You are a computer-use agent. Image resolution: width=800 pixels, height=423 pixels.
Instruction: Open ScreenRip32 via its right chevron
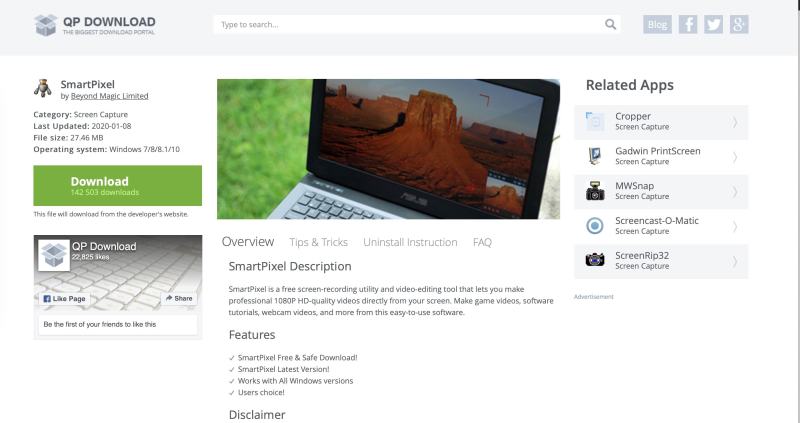pyautogui.click(x=735, y=261)
